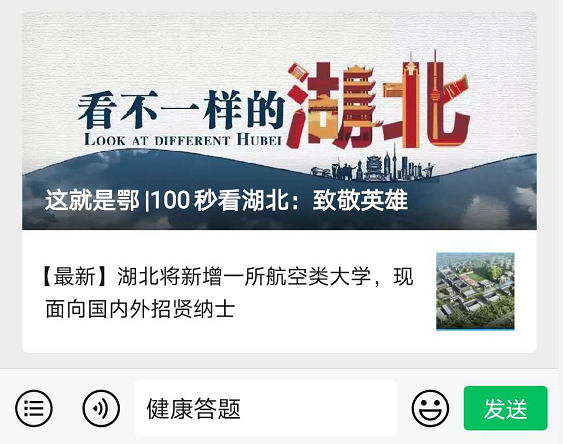Switch to voice input via sound-wave icon

click(x=101, y=408)
